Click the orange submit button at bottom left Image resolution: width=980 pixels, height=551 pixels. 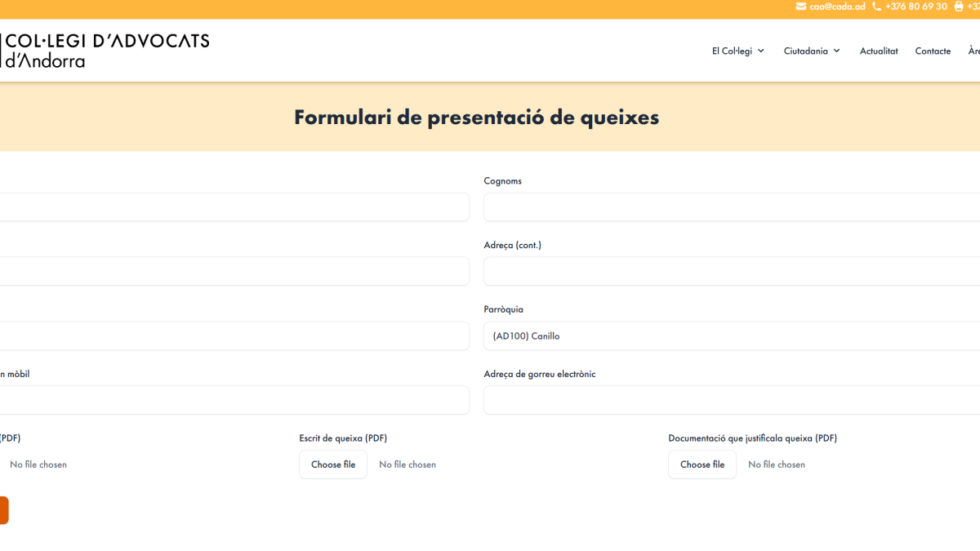tap(4, 510)
